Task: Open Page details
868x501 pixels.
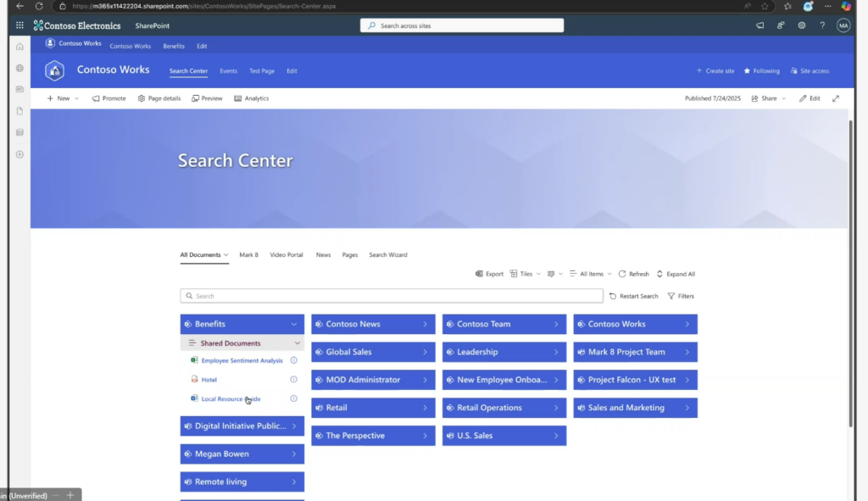Action: [159, 98]
